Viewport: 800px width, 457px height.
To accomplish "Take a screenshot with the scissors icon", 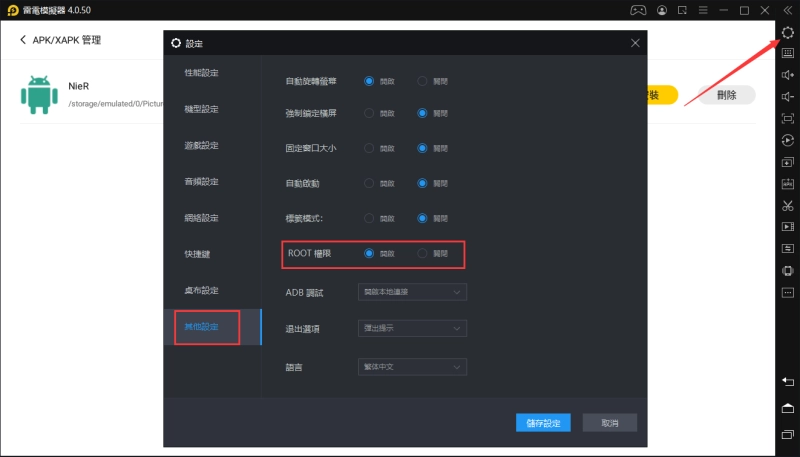I will tap(788, 206).
